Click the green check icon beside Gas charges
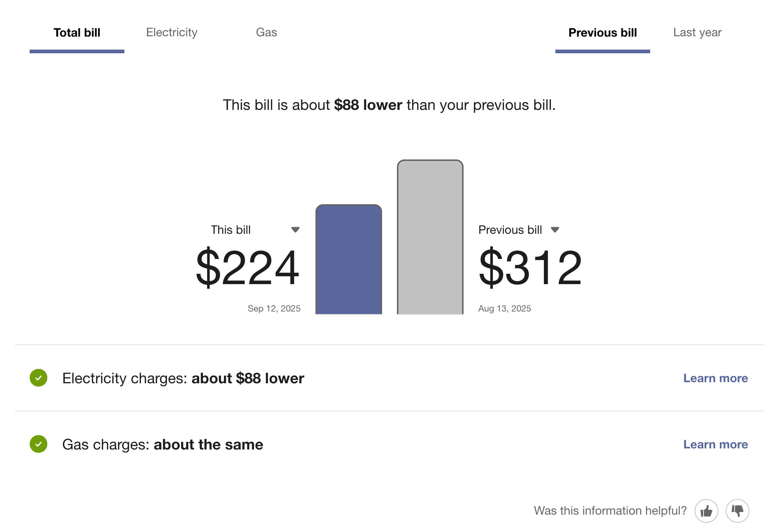Image resolution: width=779 pixels, height=532 pixels. 38,444
